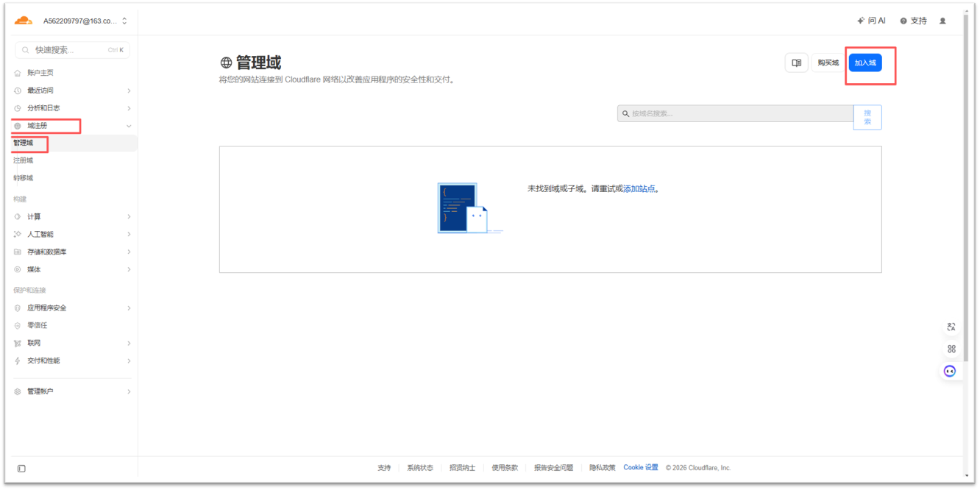Click the translate floating icon
This screenshot has width=980, height=490.
(x=951, y=327)
